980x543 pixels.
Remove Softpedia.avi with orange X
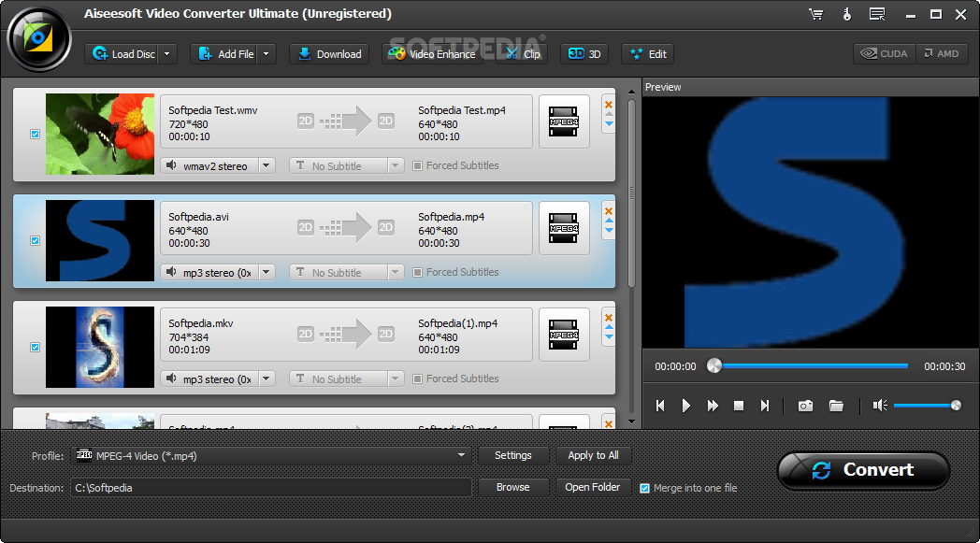click(609, 210)
